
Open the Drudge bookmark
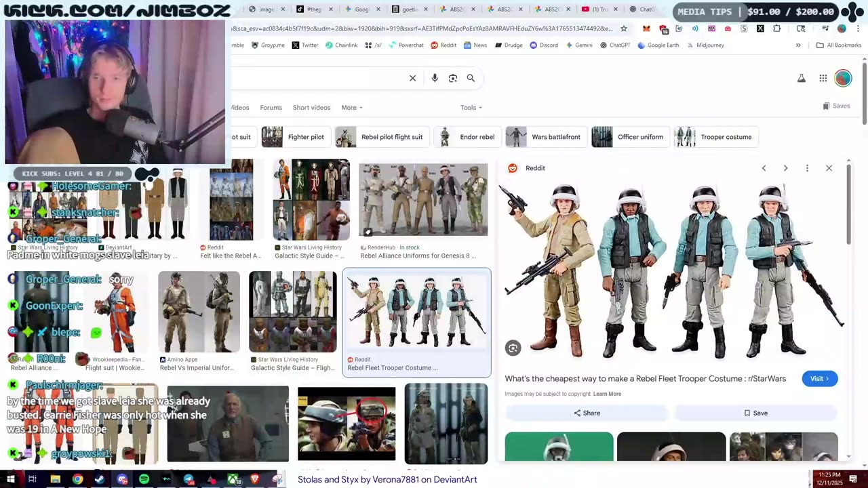point(508,45)
